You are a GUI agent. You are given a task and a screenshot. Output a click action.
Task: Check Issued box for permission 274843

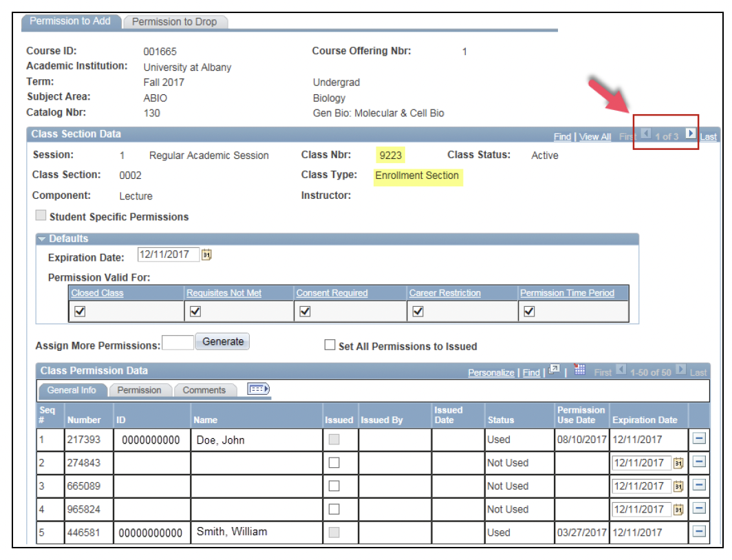pos(334,463)
